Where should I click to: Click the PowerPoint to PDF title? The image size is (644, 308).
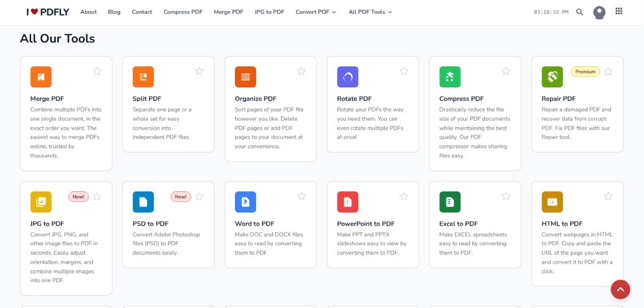366,224
